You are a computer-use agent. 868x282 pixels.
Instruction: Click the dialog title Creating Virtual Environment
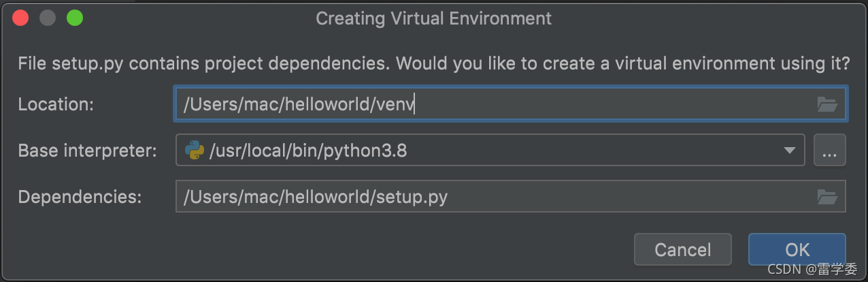coord(434,18)
